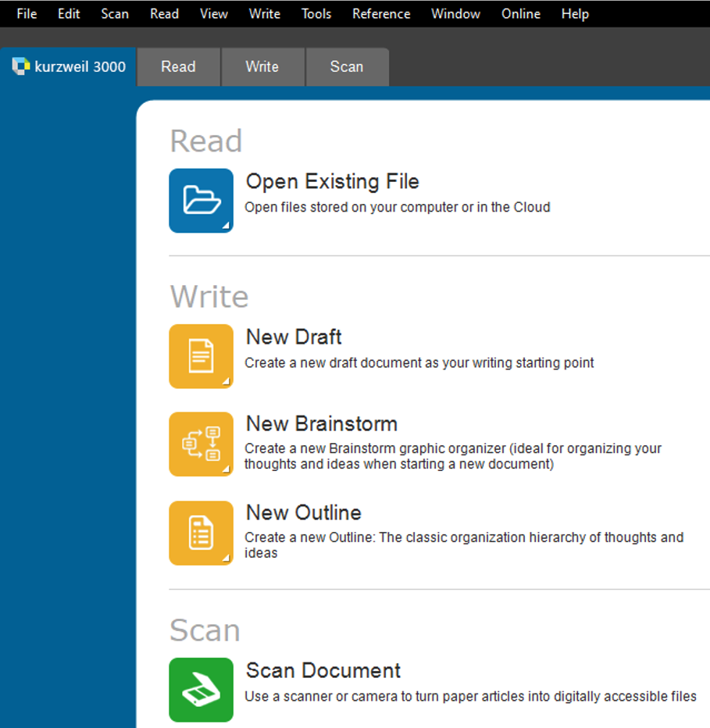Click the green Scan Document scanner icon
710x728 pixels.
pyautogui.click(x=201, y=690)
